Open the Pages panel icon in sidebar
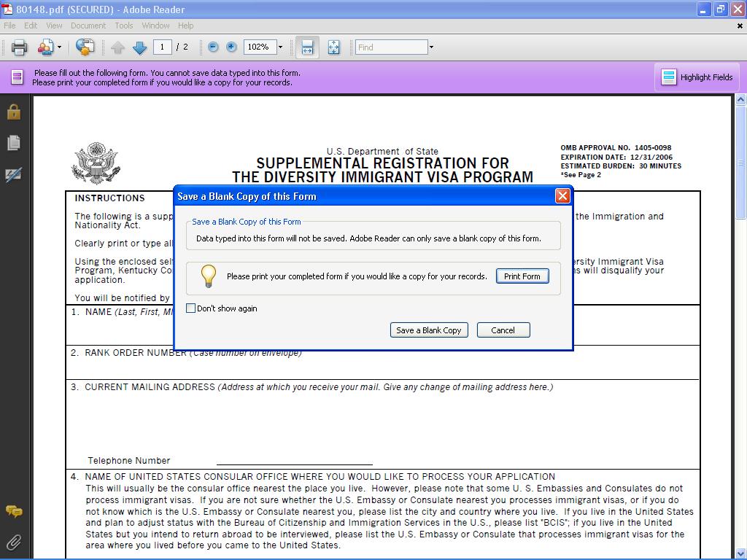Viewport: 747px width, 560px height. tap(14, 142)
